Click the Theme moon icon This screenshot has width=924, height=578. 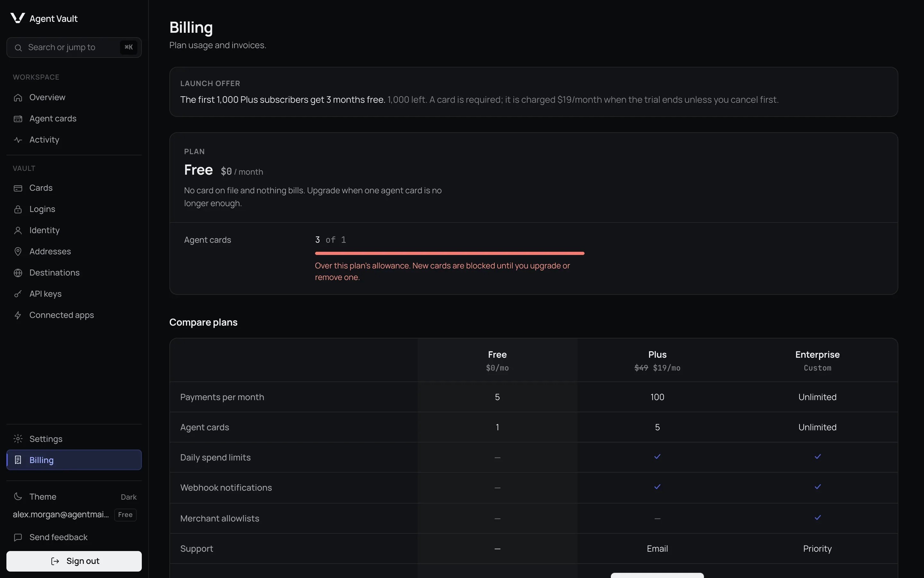18,496
